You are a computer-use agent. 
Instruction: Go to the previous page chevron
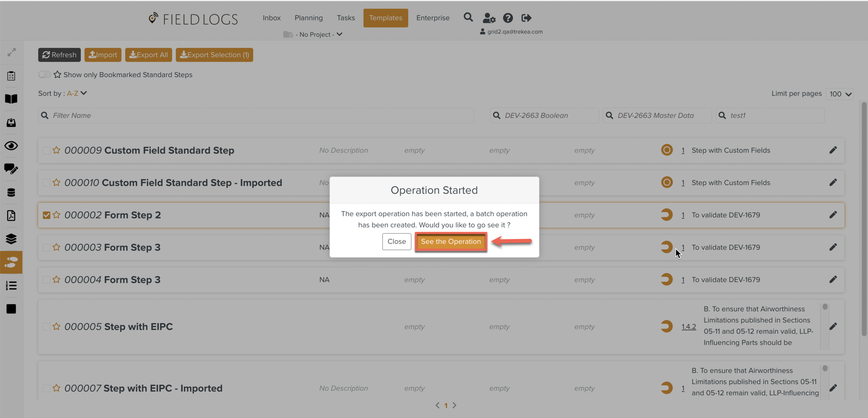tap(437, 405)
